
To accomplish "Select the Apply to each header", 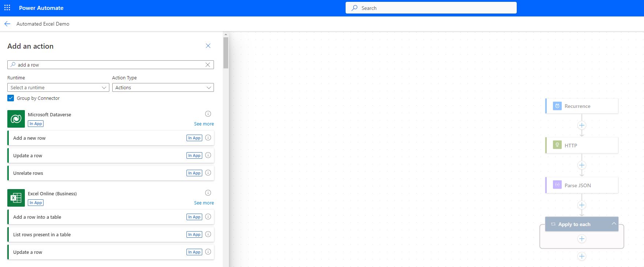I will (x=582, y=224).
